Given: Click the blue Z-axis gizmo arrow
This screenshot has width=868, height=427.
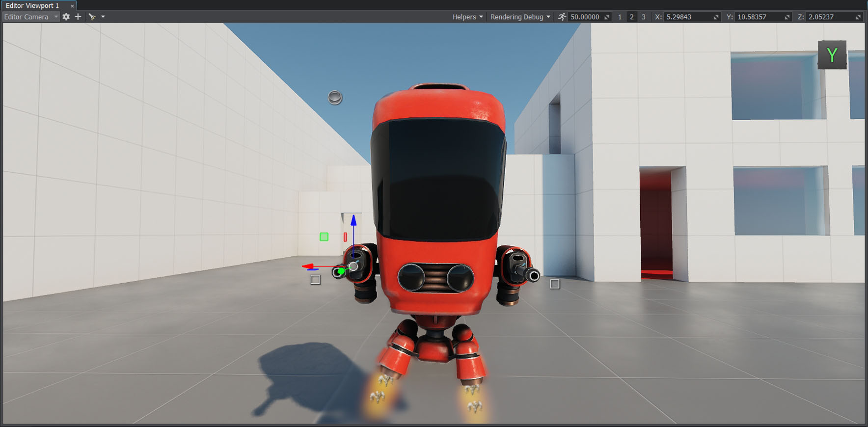Looking at the screenshot, I should click(x=353, y=222).
